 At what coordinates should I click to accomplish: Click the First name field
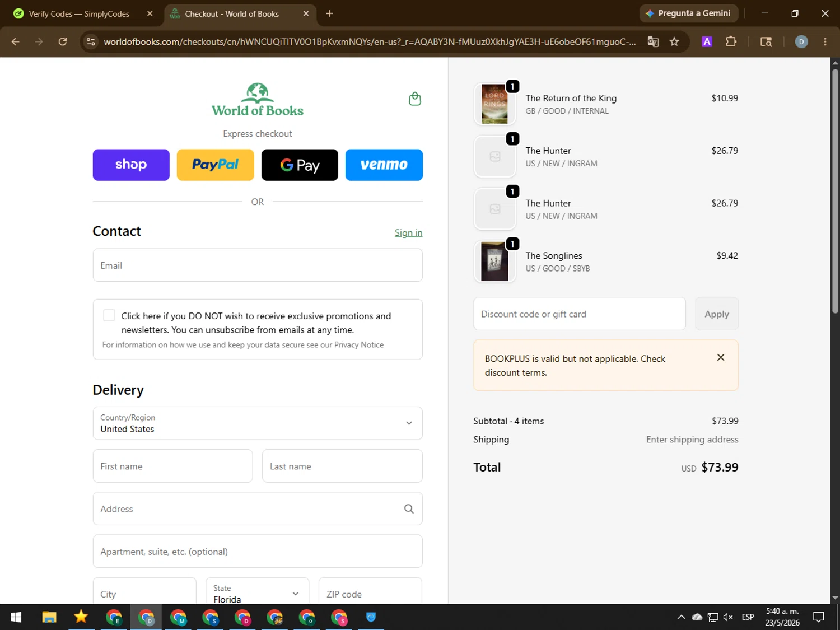click(x=172, y=466)
